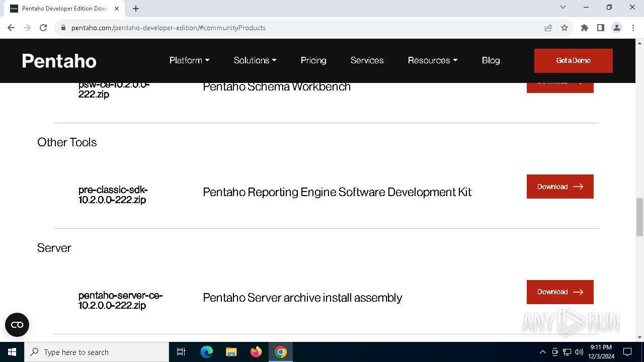Image resolution: width=644 pixels, height=362 pixels.
Task: Open Task View from taskbar
Action: click(x=181, y=352)
